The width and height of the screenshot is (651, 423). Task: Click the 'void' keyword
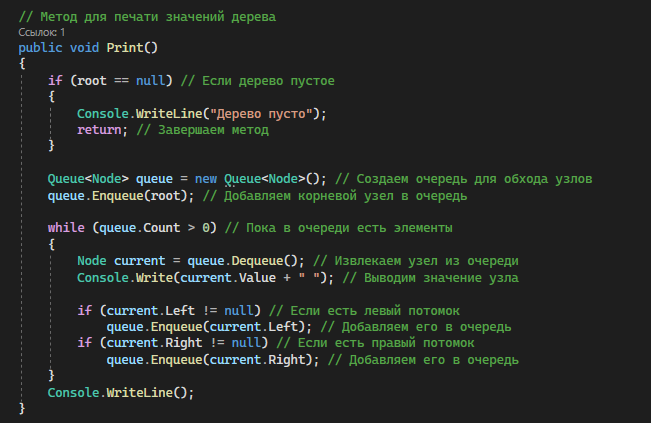tap(84, 47)
